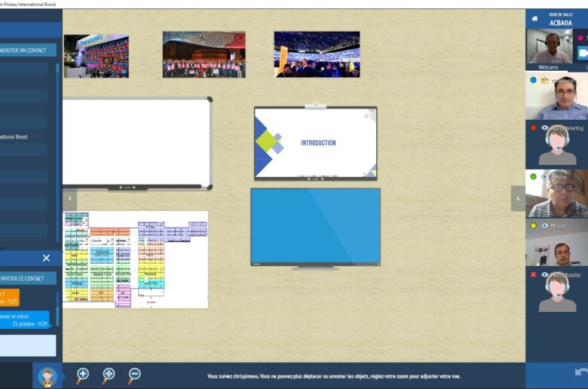Click the blue camera icon beside webcams
The width and height of the screenshot is (588, 389).
[582, 53]
